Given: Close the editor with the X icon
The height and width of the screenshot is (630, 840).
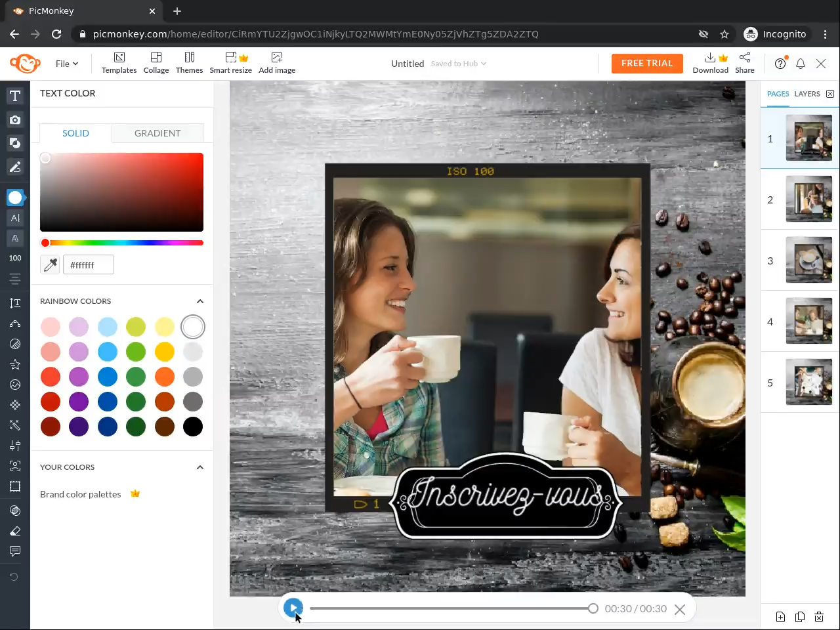Looking at the screenshot, I should point(821,64).
